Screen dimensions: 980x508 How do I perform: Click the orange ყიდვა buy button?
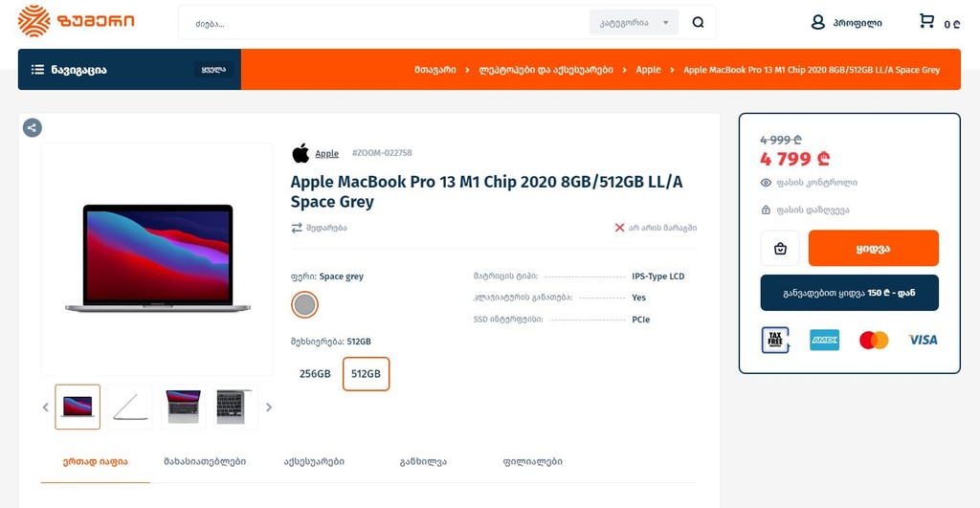[x=873, y=249]
